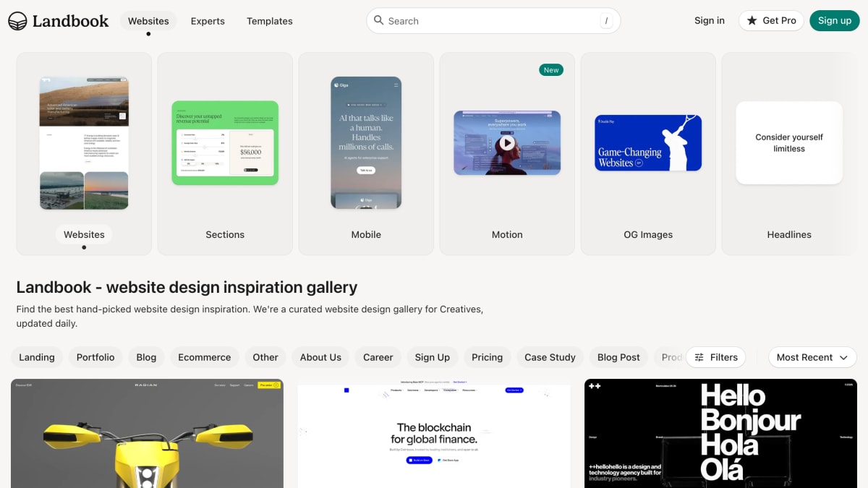The image size is (868, 488).
Task: Click the star icon in Get Pro
Action: [752, 20]
